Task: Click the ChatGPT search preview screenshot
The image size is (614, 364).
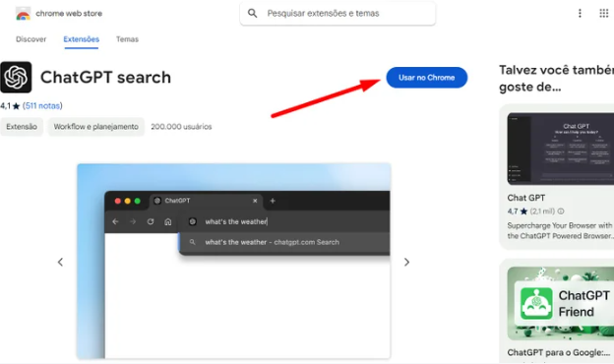Action: point(234,261)
